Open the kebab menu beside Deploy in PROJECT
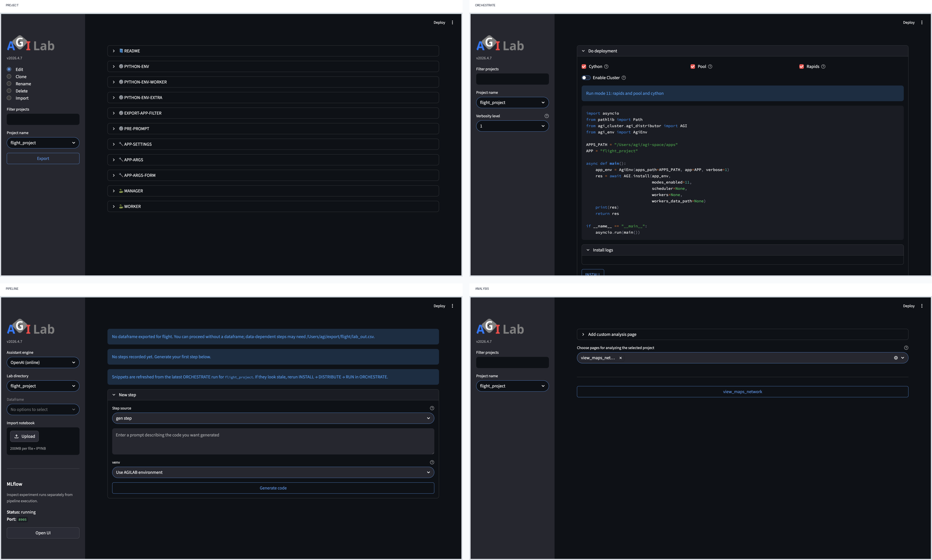The image size is (932, 560). point(452,22)
